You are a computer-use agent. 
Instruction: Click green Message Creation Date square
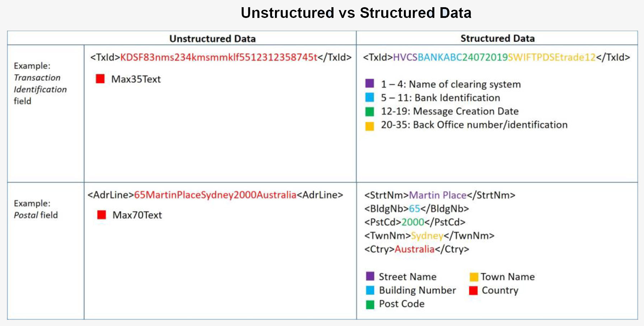point(369,112)
